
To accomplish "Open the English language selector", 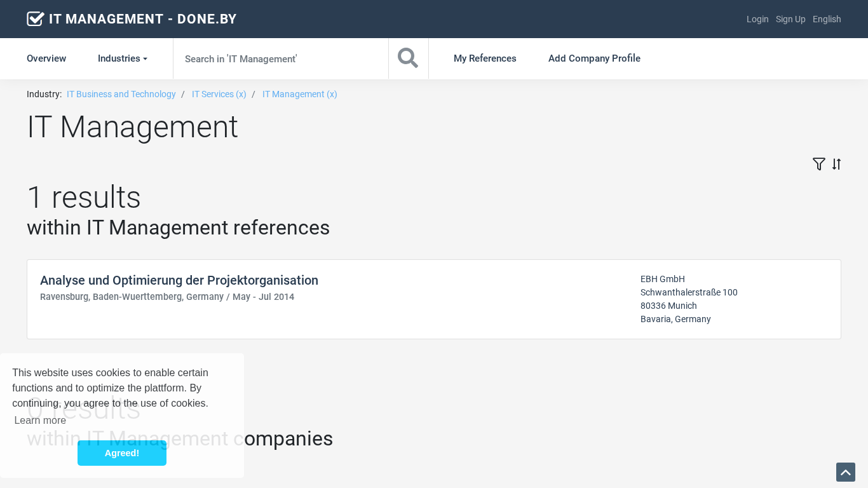I will coord(827,19).
